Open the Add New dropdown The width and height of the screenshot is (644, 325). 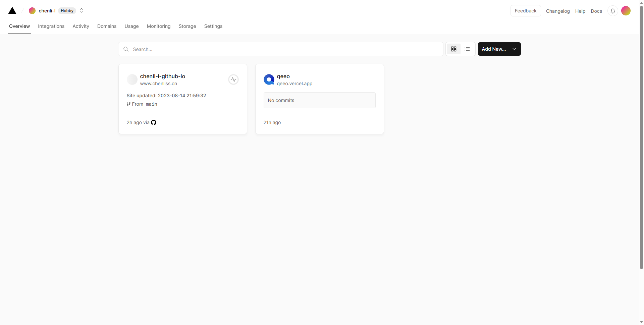(x=499, y=49)
